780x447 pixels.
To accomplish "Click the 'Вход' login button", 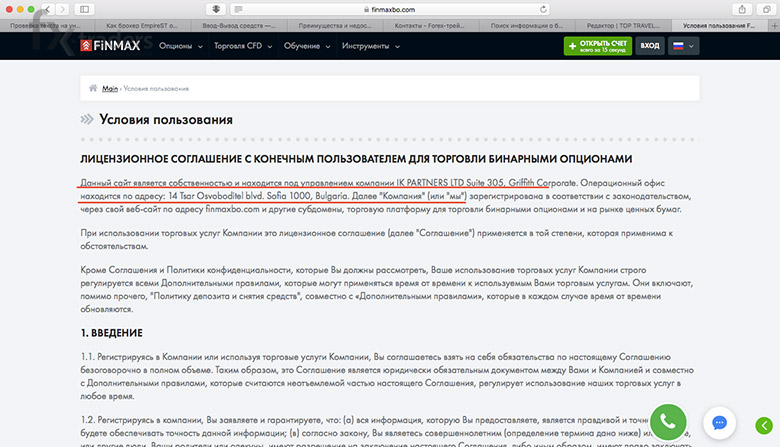I will 650,46.
